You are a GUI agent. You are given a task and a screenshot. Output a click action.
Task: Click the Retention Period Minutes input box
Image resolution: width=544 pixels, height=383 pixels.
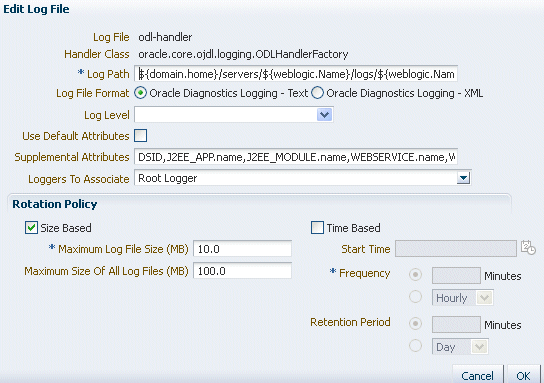456,324
